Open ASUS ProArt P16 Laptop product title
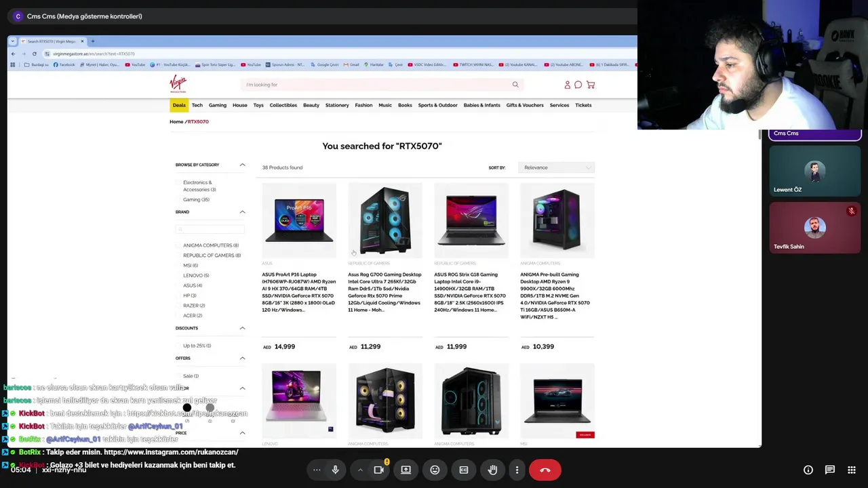 pos(299,292)
